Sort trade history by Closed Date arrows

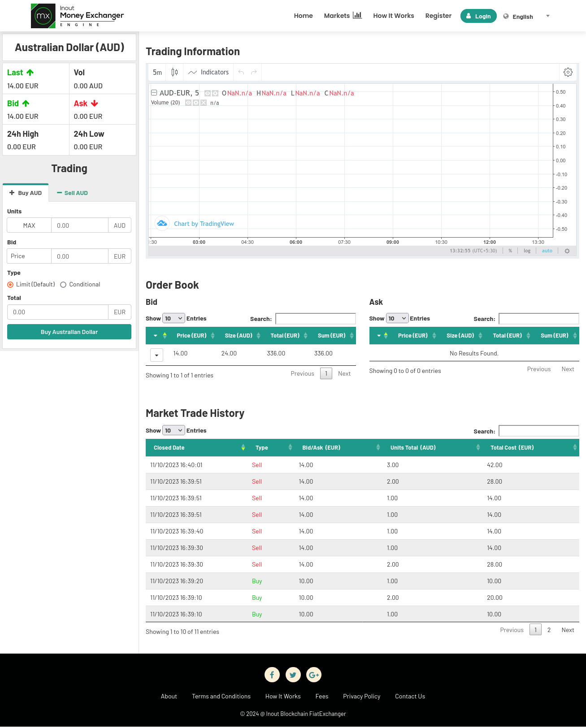point(243,448)
